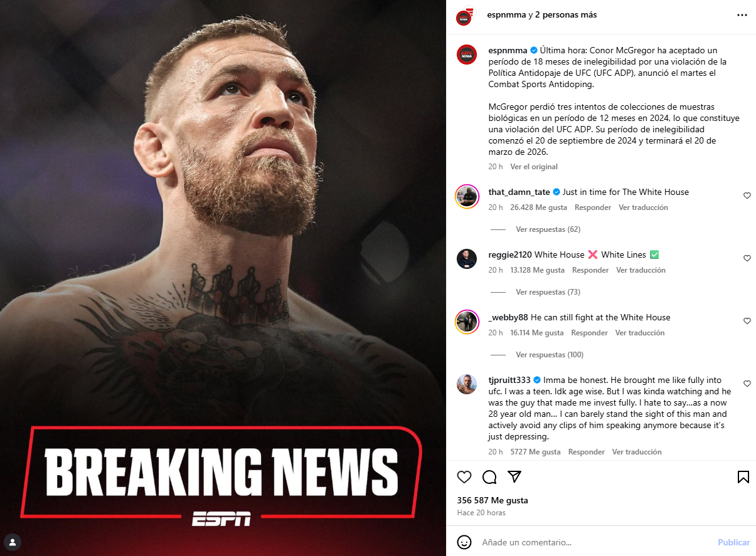Open the espnmma avatar in the post header
Viewport: 756px width, 556px height.
(464, 18)
